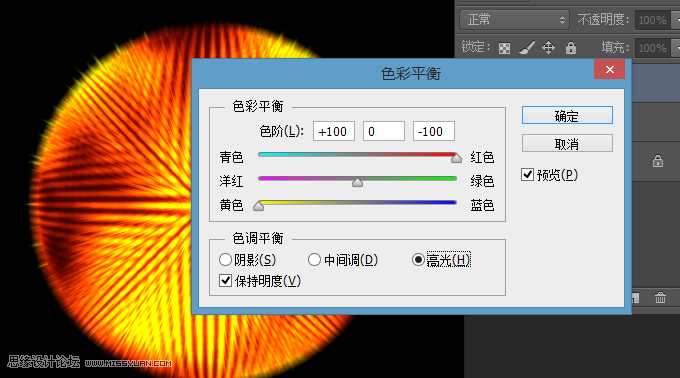Click the 洋红-绿色 slider handle
680x378 pixels.
[357, 182]
